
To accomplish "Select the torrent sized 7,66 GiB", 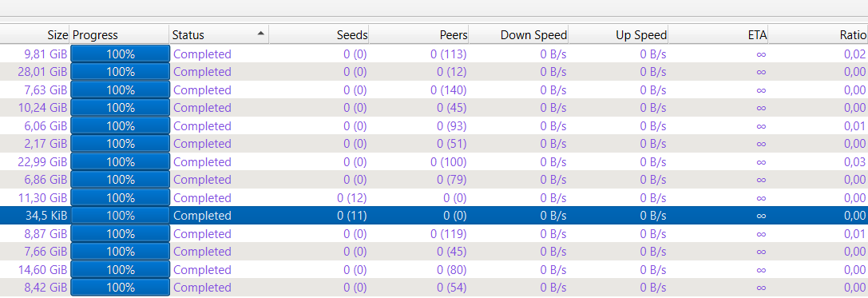I will pyautogui.click(x=434, y=252).
